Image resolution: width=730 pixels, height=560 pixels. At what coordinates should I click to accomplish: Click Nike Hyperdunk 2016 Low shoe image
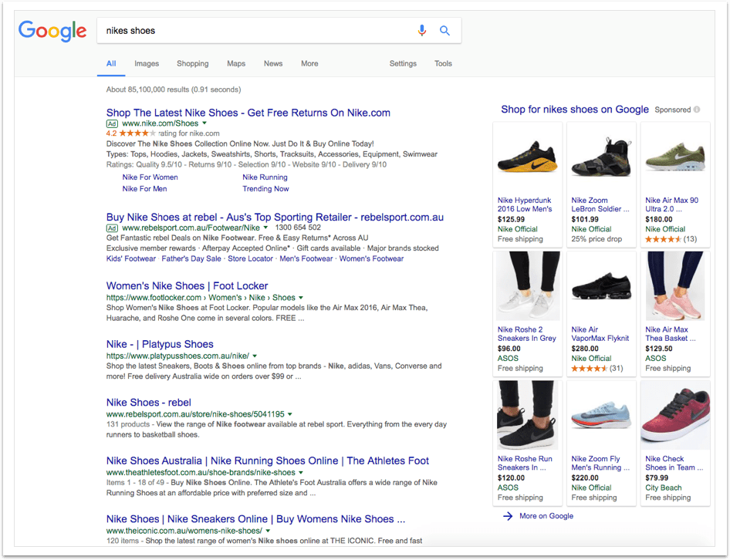point(528,157)
